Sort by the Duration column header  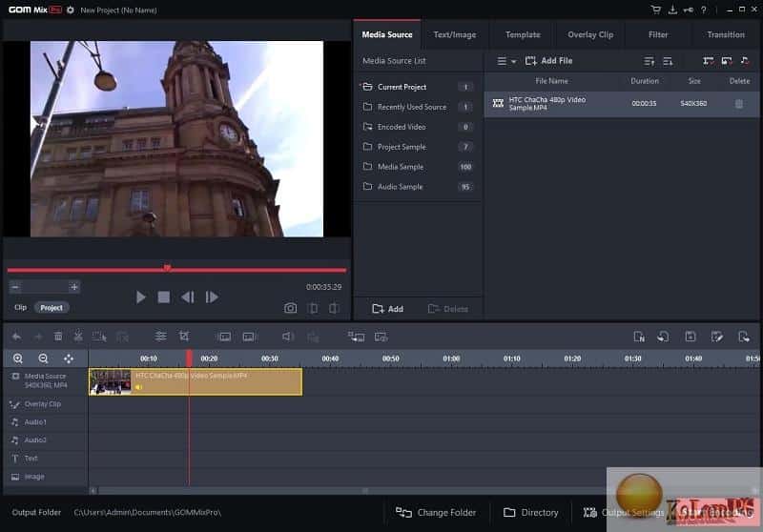coord(645,81)
